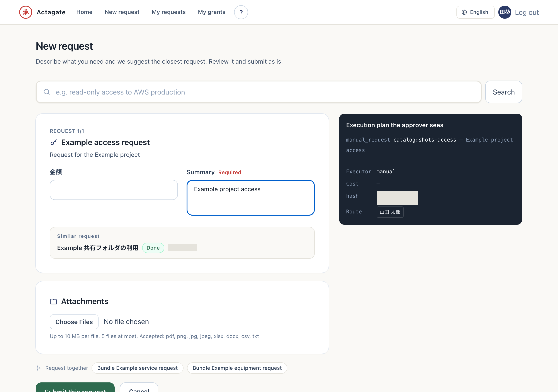Image resolution: width=558 pixels, height=392 pixels.
Task: Click Submit this request button
Action: [x=75, y=388]
